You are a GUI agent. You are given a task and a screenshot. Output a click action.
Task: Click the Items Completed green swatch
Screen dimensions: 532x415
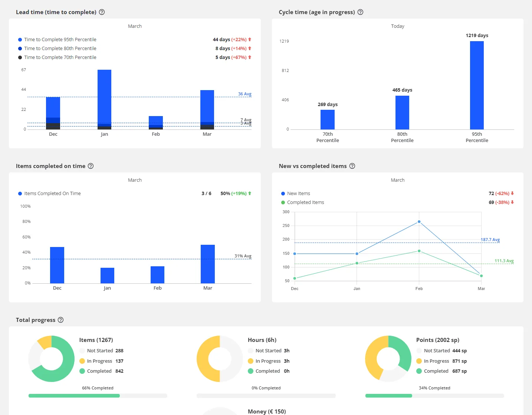[82, 371]
